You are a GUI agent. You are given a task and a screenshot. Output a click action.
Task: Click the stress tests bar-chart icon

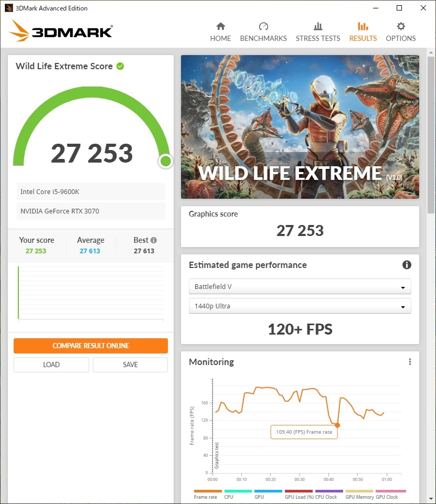tap(318, 26)
